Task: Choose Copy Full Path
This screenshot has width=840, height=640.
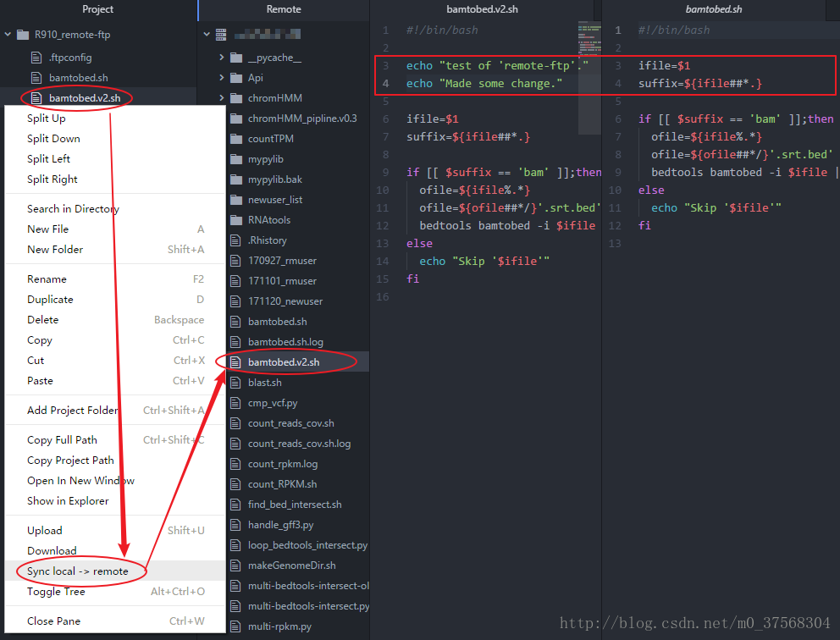Action: (115, 439)
